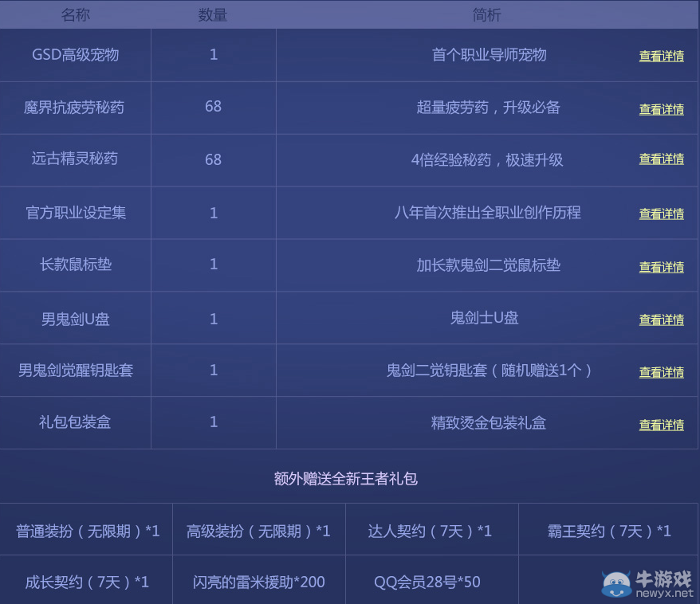This screenshot has width=700, height=604.
Task: Select the 男鬼剑觉醒钥匙套 name cell
Action: click(76, 370)
